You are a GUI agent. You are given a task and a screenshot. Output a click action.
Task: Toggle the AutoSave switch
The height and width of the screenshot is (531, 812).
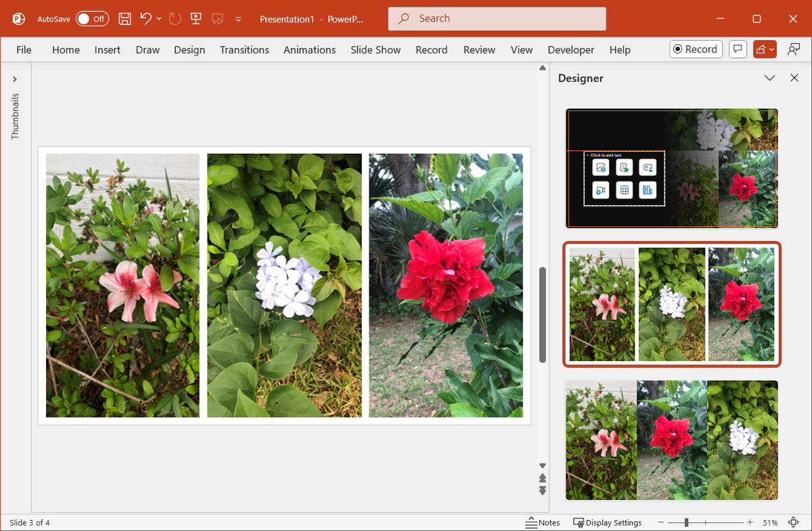click(x=92, y=19)
